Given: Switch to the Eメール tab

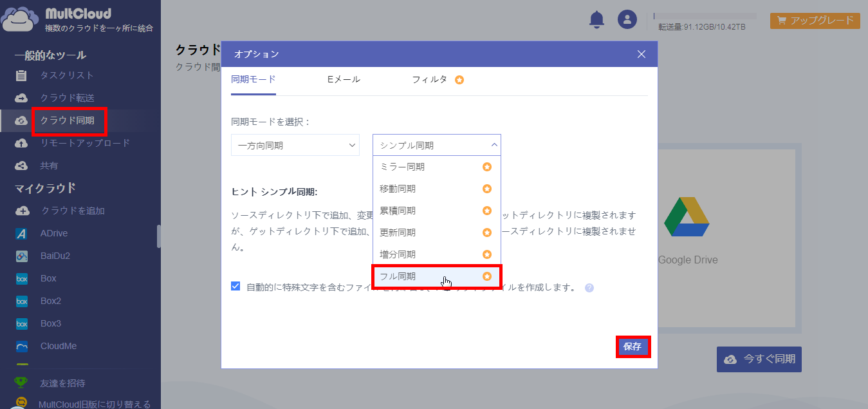Looking at the screenshot, I should [344, 79].
